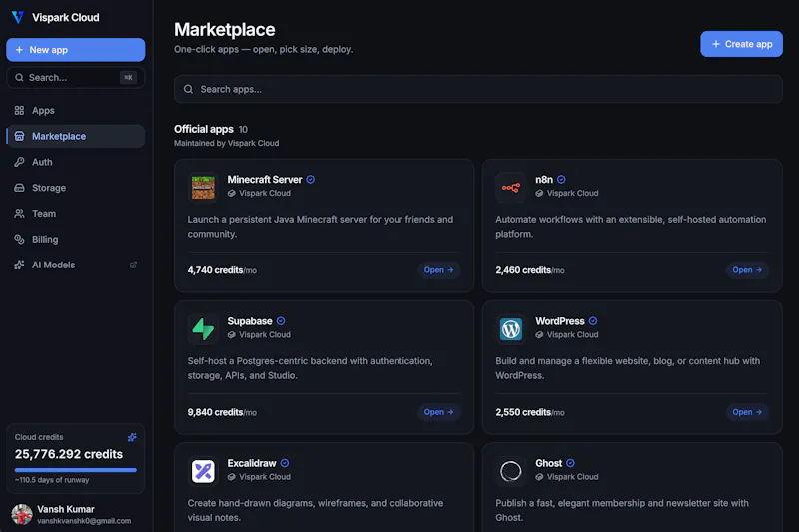The image size is (799, 532).
Task: Click the 25,776.292 credits balance
Action: click(x=69, y=454)
